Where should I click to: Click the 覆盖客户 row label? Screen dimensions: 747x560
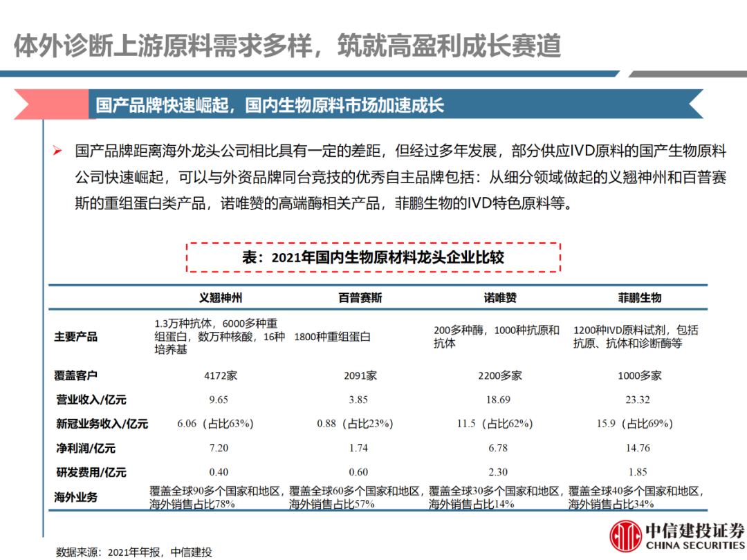pyautogui.click(x=76, y=376)
